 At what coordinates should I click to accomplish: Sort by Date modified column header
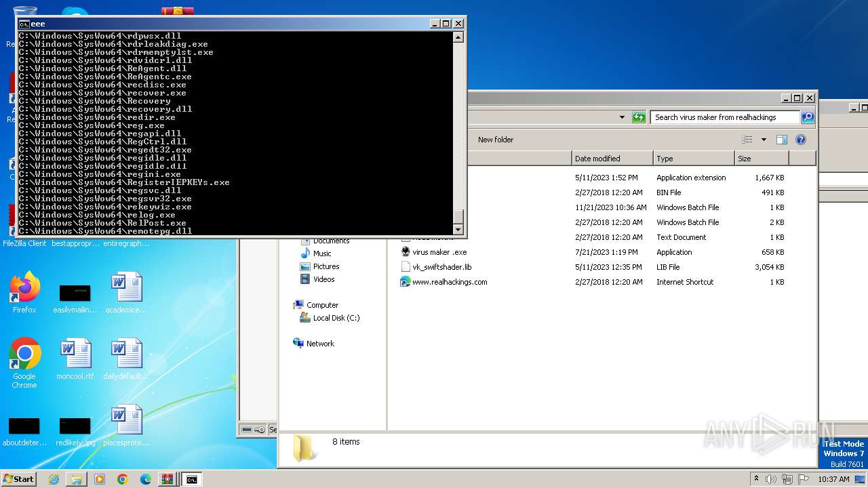pos(612,159)
